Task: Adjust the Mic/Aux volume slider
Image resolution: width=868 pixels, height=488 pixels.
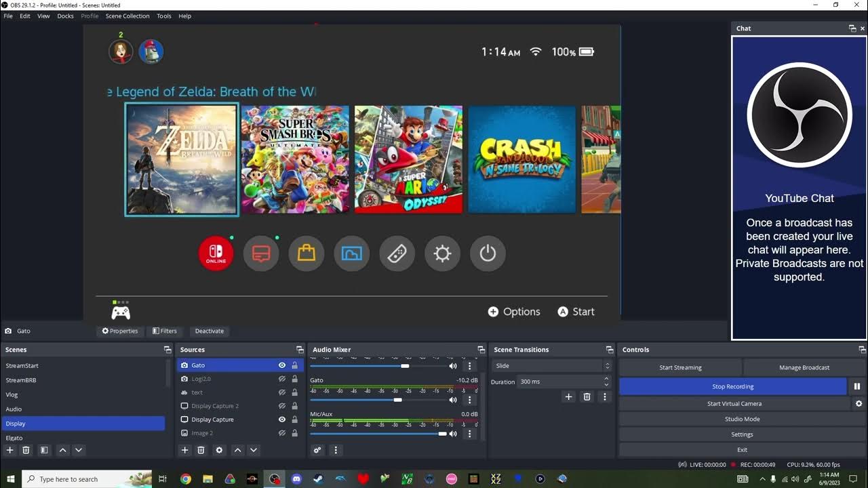Action: [x=378, y=434]
